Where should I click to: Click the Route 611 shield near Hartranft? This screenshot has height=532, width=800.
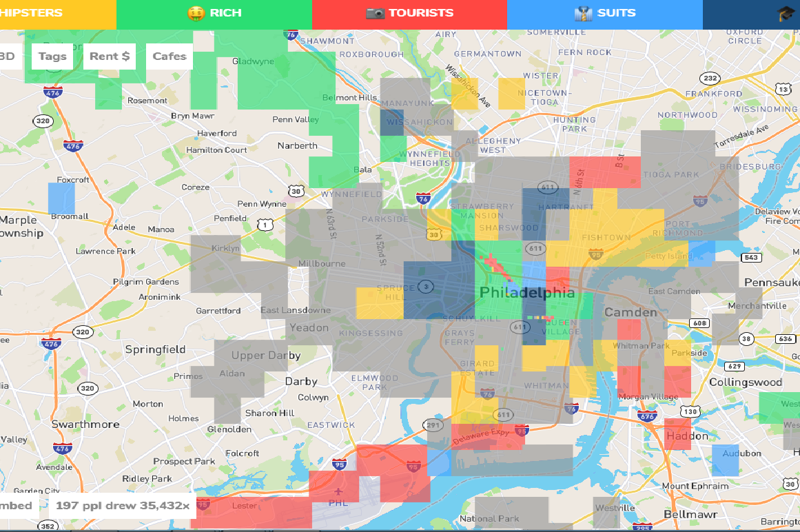[548, 187]
